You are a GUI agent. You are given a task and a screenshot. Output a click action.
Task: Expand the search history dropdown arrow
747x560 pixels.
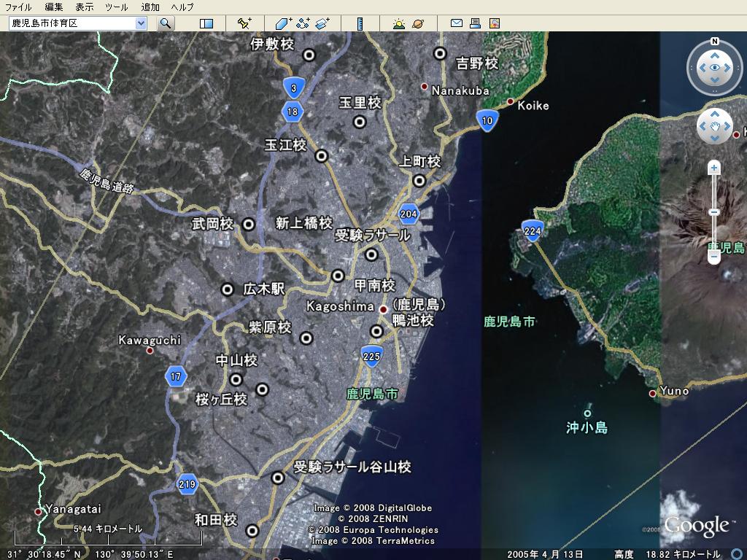141,23
